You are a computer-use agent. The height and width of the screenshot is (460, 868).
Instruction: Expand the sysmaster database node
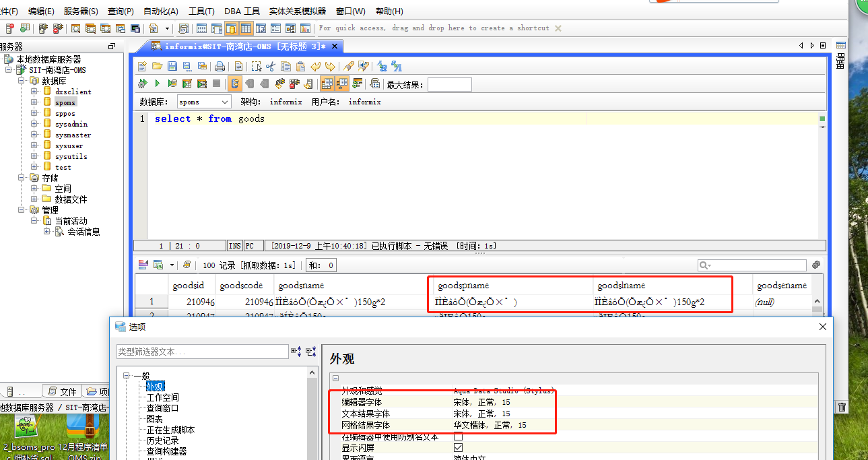click(34, 135)
